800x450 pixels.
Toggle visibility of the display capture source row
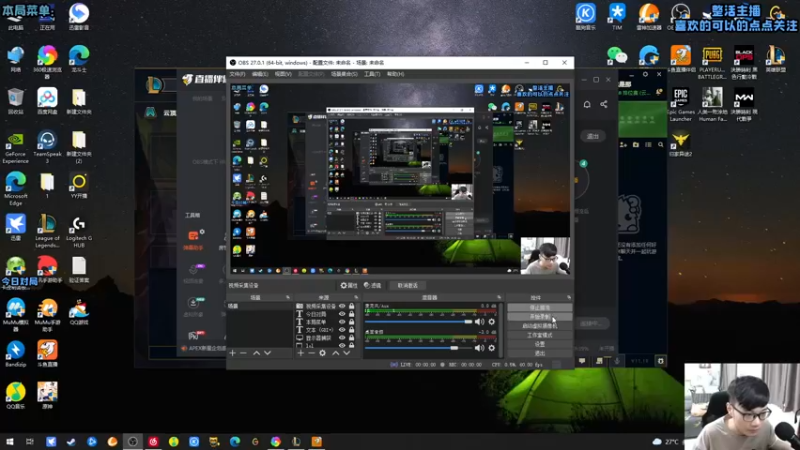pyautogui.click(x=342, y=338)
